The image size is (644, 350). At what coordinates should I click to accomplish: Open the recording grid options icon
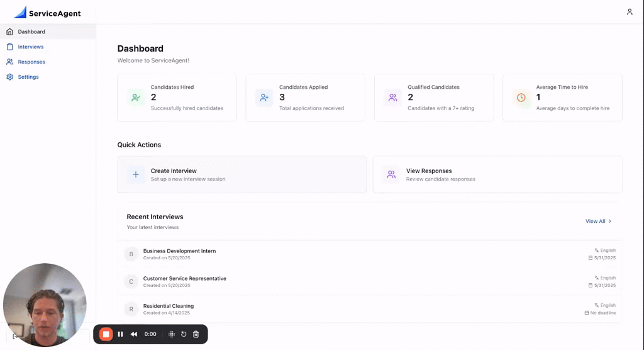point(172,334)
